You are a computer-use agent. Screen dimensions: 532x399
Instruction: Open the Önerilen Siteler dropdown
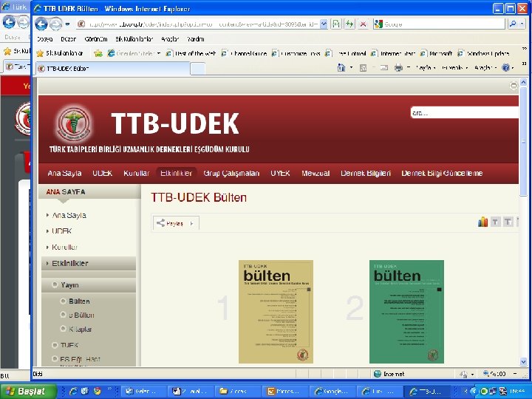(134, 53)
